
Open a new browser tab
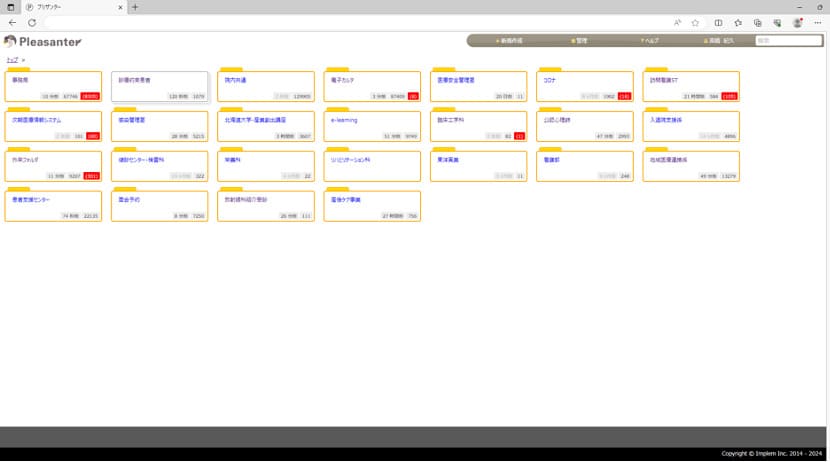(x=135, y=7)
